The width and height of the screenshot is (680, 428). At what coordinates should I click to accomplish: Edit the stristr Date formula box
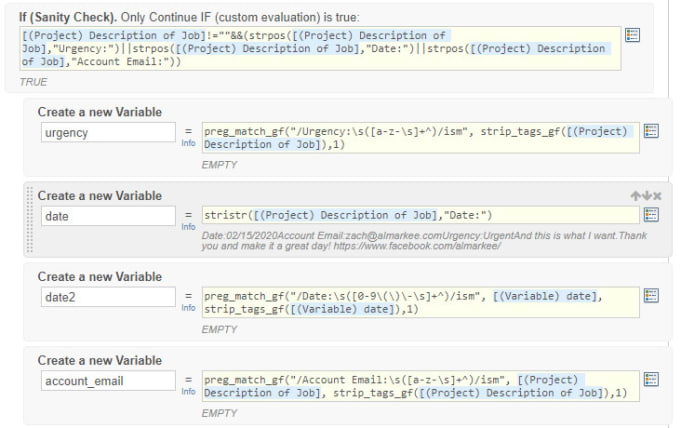421,215
